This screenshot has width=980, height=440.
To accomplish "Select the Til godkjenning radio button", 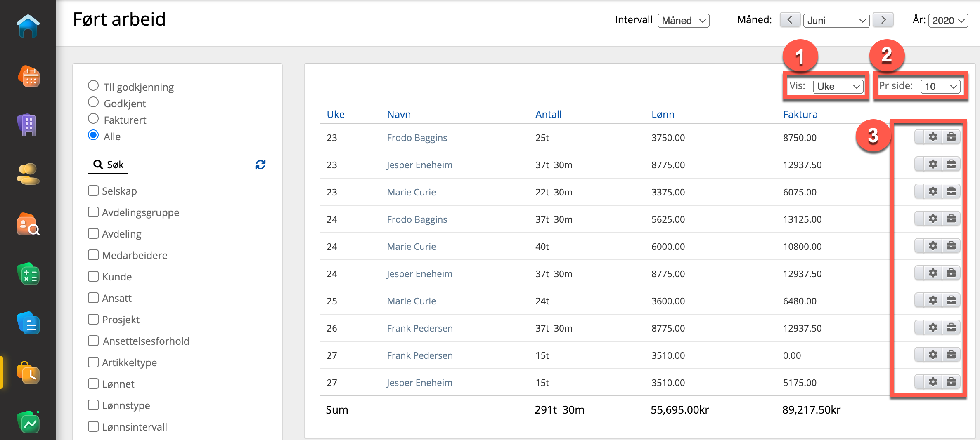I will (x=93, y=86).
